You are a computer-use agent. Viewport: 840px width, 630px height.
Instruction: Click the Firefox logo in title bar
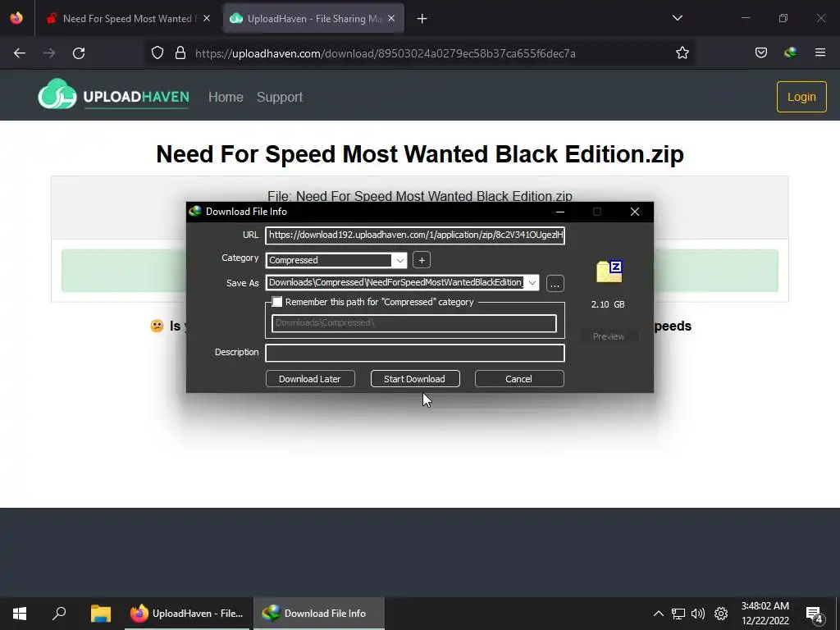tap(16, 18)
